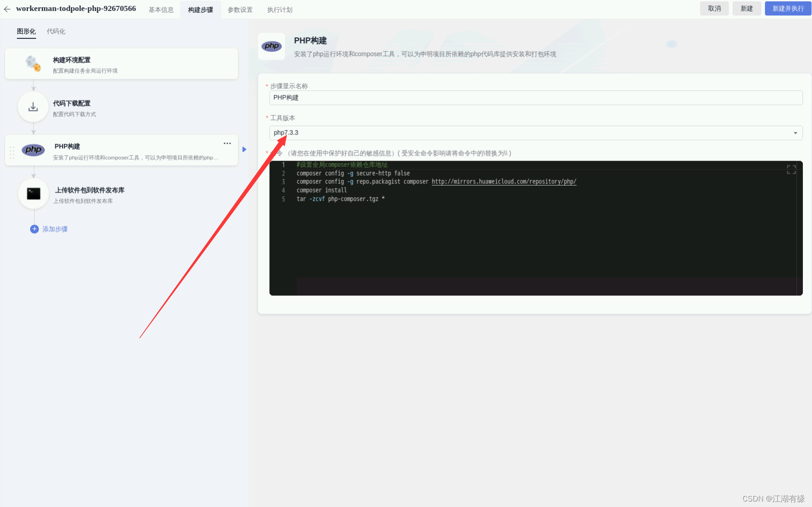Click the plus icon for 添加步骤
Viewport: 812px width, 507px height.
pos(34,229)
